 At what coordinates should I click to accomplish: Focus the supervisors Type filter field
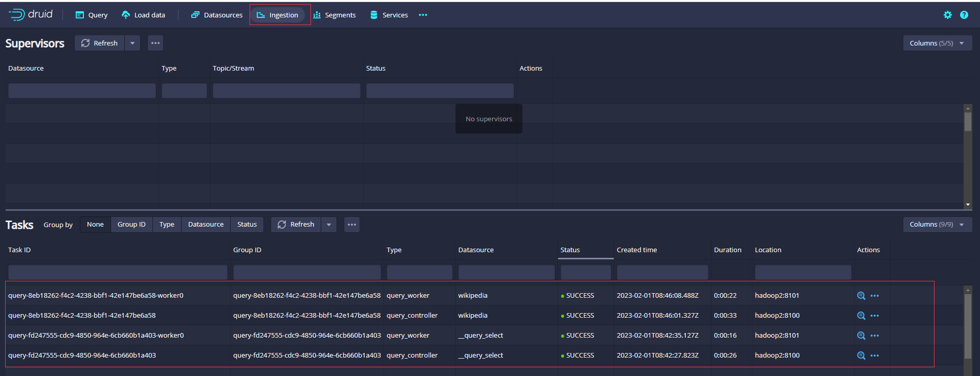184,91
